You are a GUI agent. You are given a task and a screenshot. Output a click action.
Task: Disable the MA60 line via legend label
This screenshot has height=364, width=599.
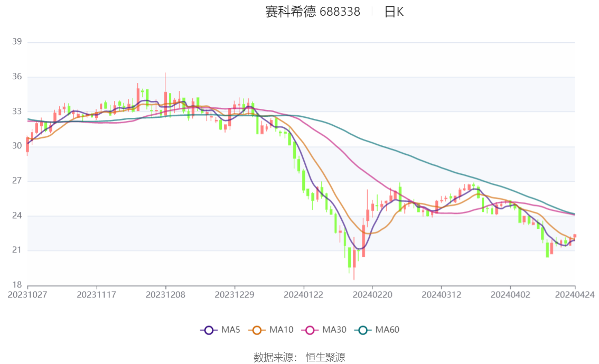coord(387,330)
